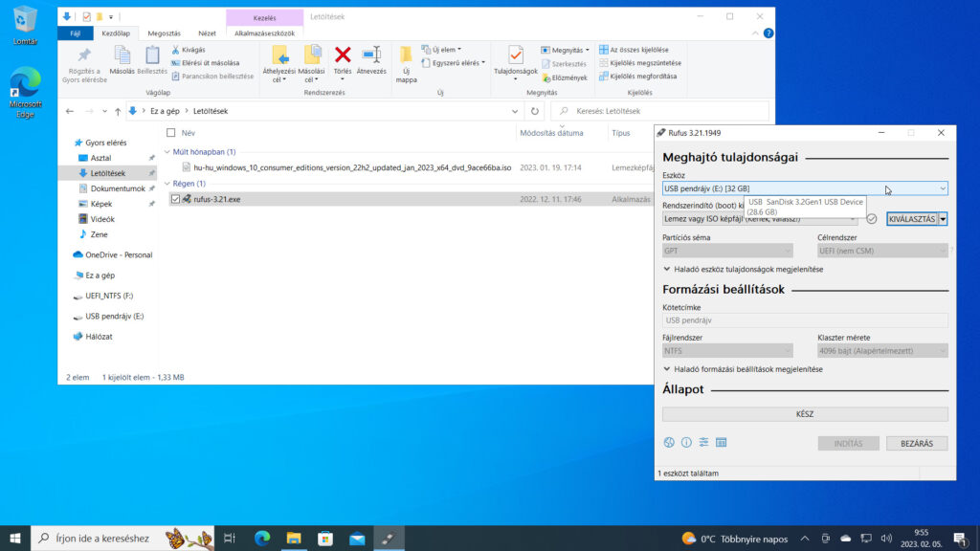Go up one folder with up arrow
Viewport: 980px width, 551px height.
pos(118,111)
